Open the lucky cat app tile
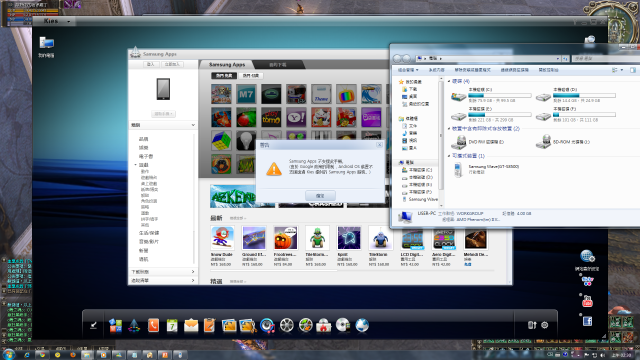 point(321,118)
